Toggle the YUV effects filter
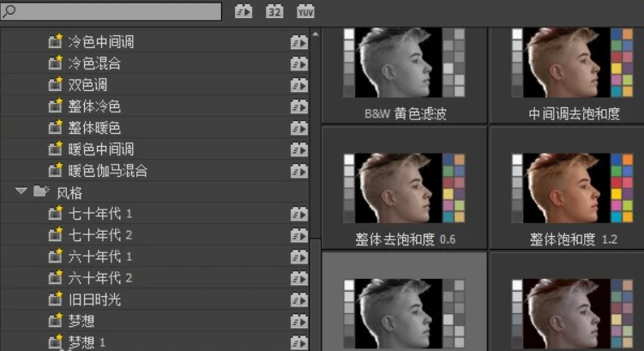 [305, 11]
